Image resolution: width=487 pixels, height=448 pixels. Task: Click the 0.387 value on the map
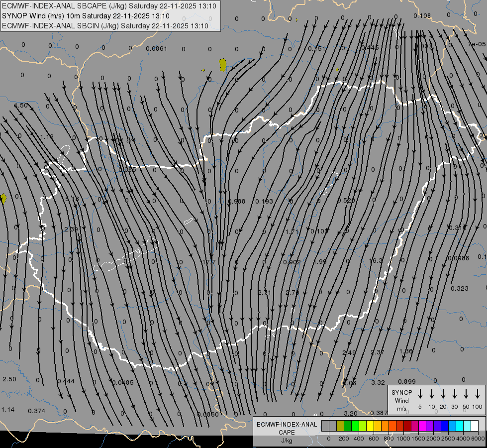click(379, 413)
